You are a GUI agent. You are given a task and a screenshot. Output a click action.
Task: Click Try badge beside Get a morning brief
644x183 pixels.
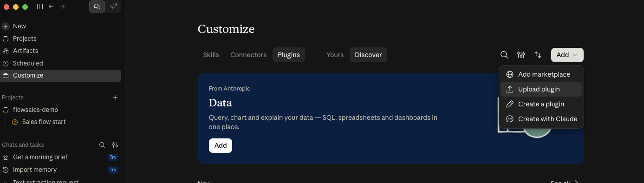113,157
